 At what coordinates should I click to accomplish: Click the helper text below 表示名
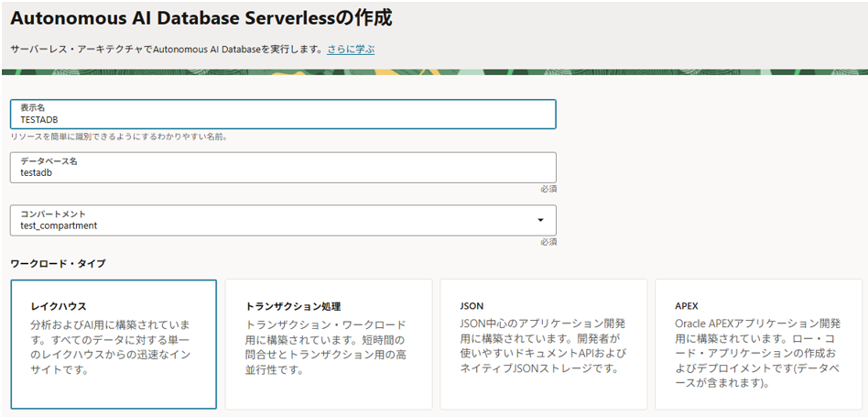(119, 137)
